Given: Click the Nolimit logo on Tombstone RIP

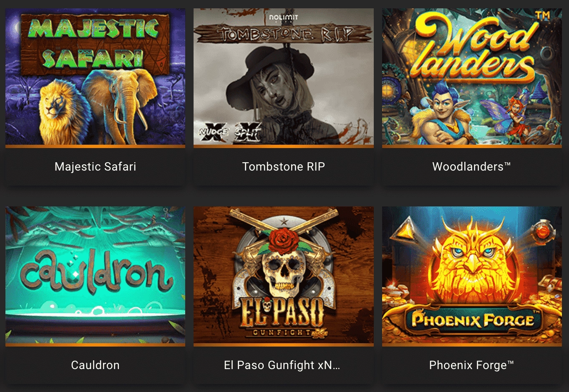Looking at the screenshot, I should pyautogui.click(x=284, y=18).
